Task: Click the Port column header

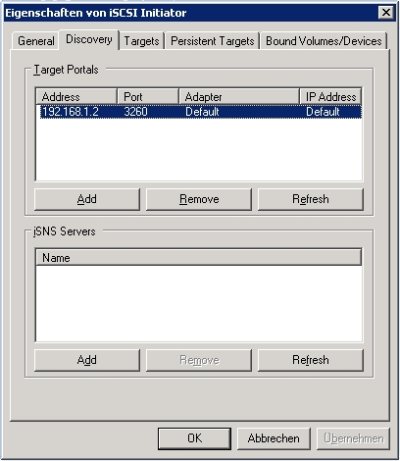Action: [x=148, y=97]
